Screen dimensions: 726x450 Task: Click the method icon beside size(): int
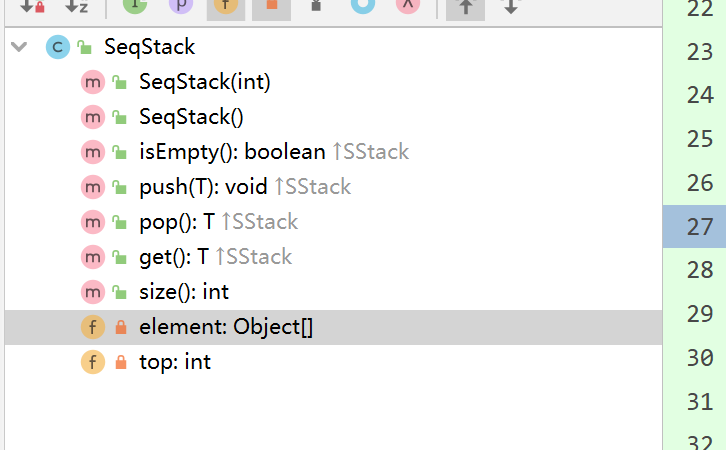(92, 292)
